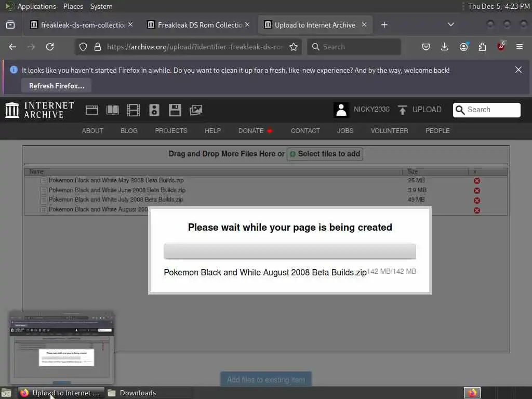Open the Firefox hamburger menu
Image resolution: width=532 pixels, height=399 pixels.
520,47
